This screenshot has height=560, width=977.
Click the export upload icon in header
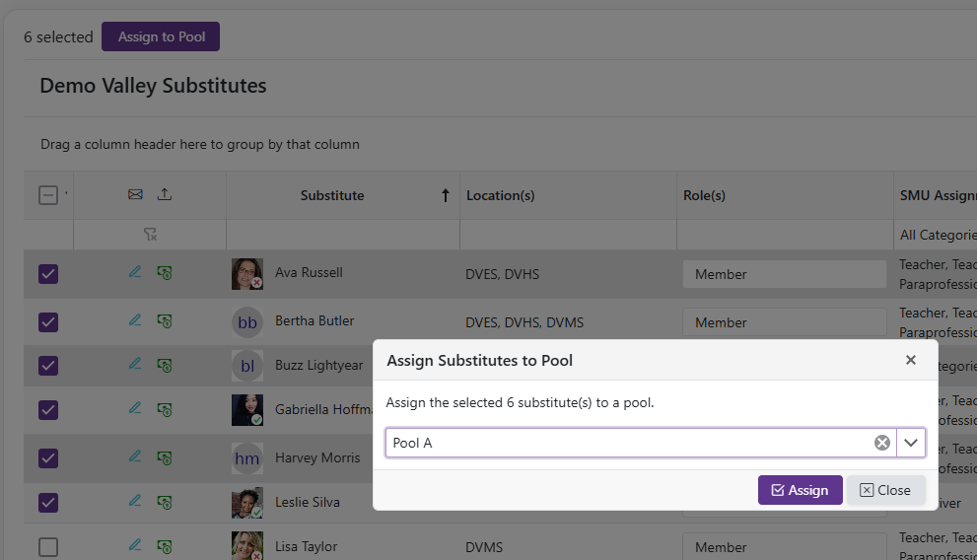coord(165,194)
